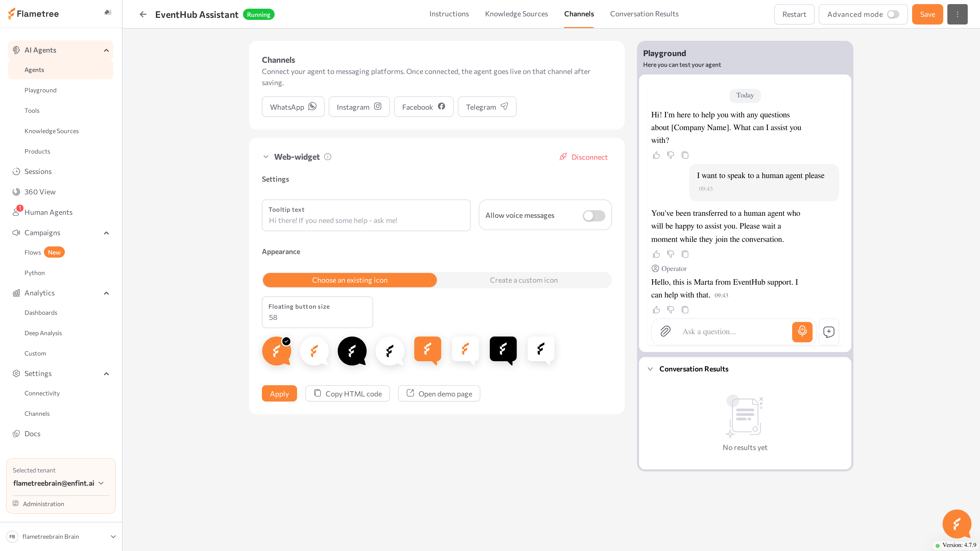980x551 pixels.
Task: Choose the black square widget icon
Action: [503, 350]
